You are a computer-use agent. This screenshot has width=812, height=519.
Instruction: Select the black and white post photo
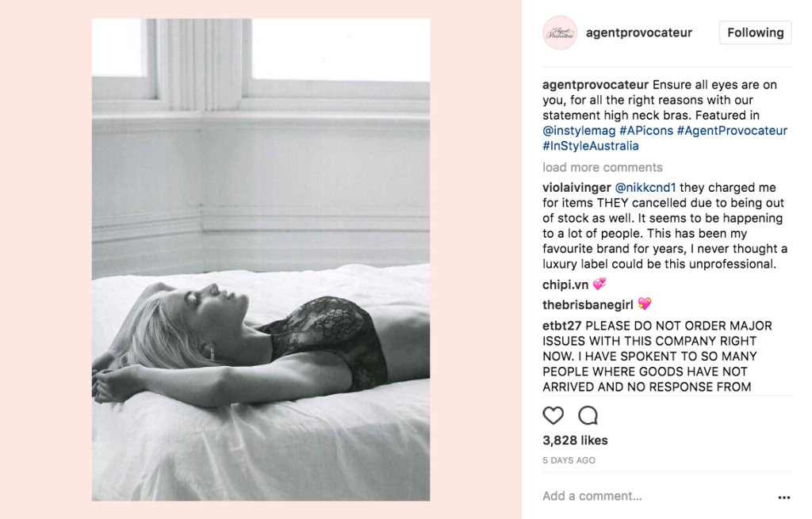260,260
